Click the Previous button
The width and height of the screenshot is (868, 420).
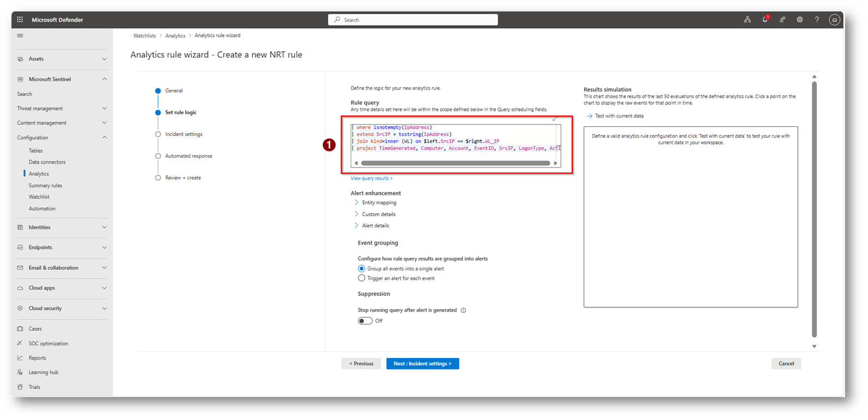pyautogui.click(x=361, y=363)
